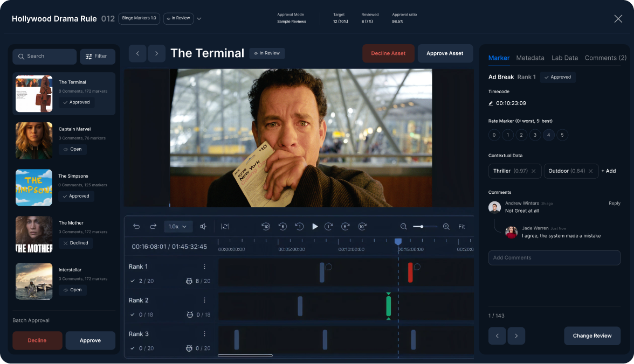
Task: Click the blue playhead on the timeline ruler
Action: [398, 241]
